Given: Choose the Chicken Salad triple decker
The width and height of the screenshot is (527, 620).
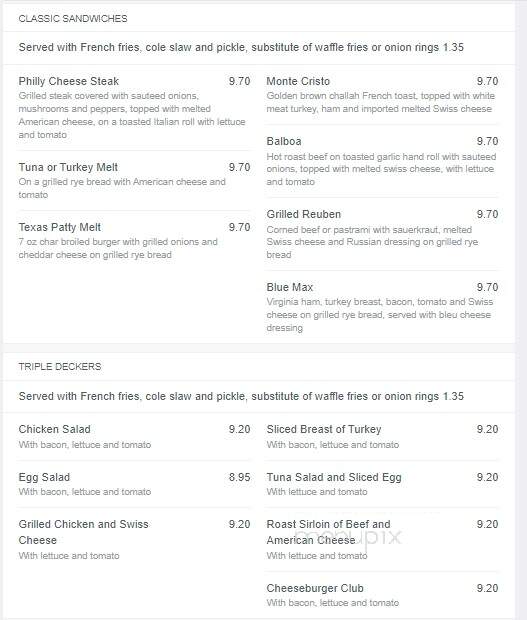Looking at the screenshot, I should (55, 429).
